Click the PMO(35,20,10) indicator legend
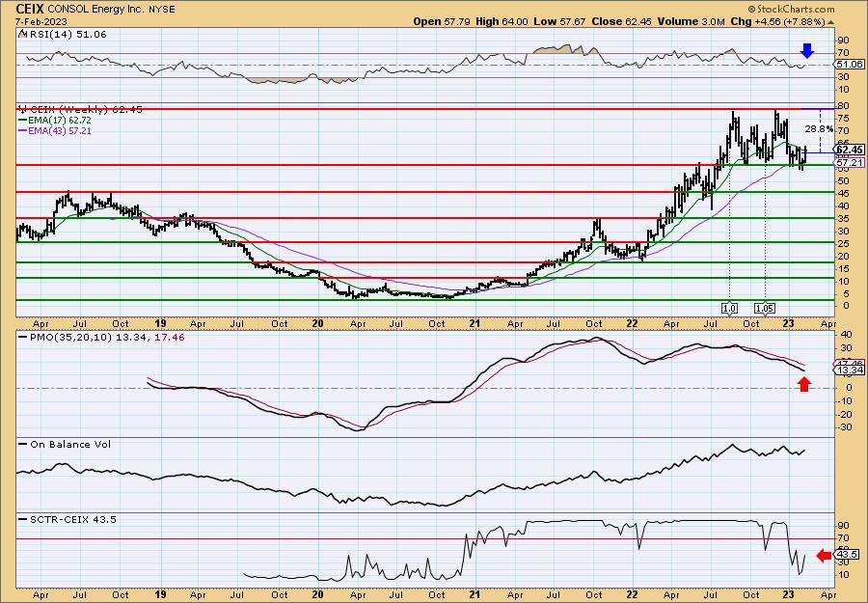The width and height of the screenshot is (868, 603). pos(101,337)
